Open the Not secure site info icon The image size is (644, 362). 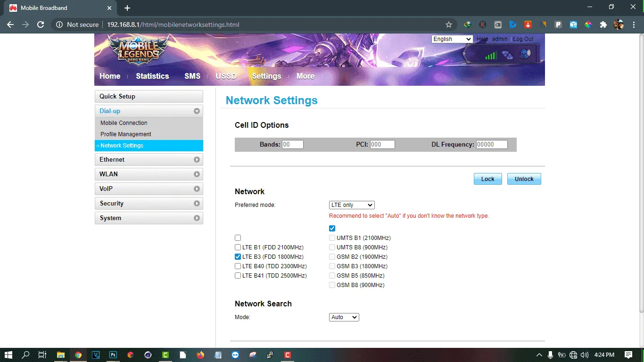coord(59,25)
